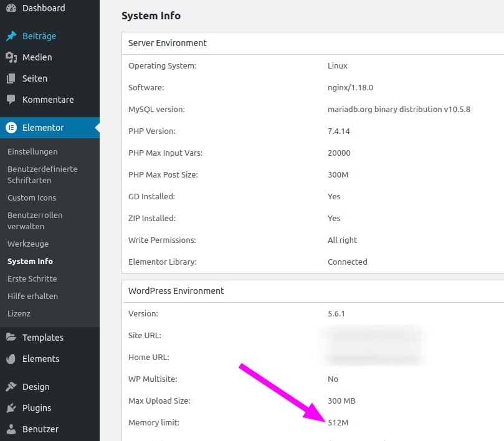Viewport: 504px width, 441px height.
Task: Open Werkzeuge submenu
Action: click(28, 244)
